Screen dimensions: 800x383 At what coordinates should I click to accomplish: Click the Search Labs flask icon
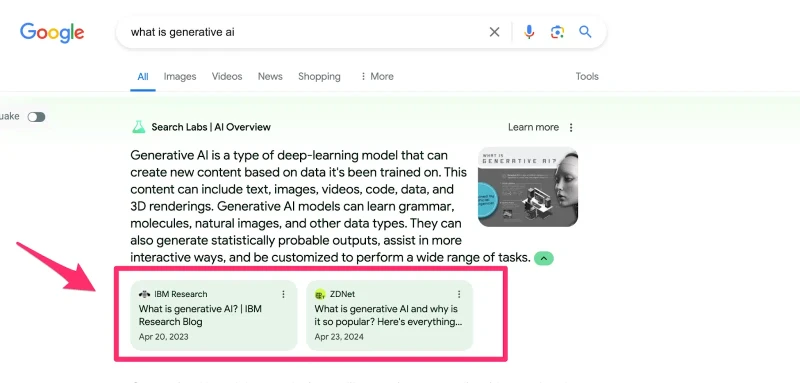[138, 127]
